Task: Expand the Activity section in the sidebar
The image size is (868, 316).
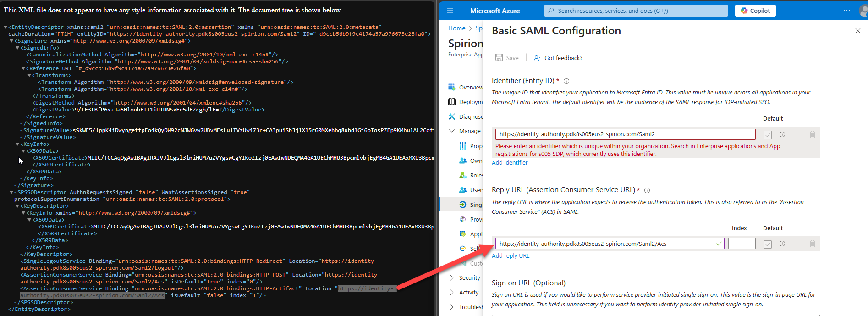Action: point(452,293)
